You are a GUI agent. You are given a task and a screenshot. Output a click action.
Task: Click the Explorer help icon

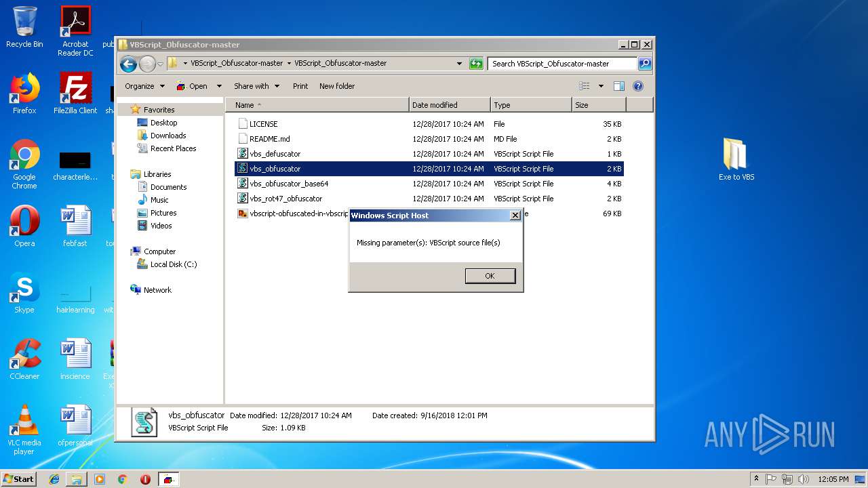coord(637,86)
